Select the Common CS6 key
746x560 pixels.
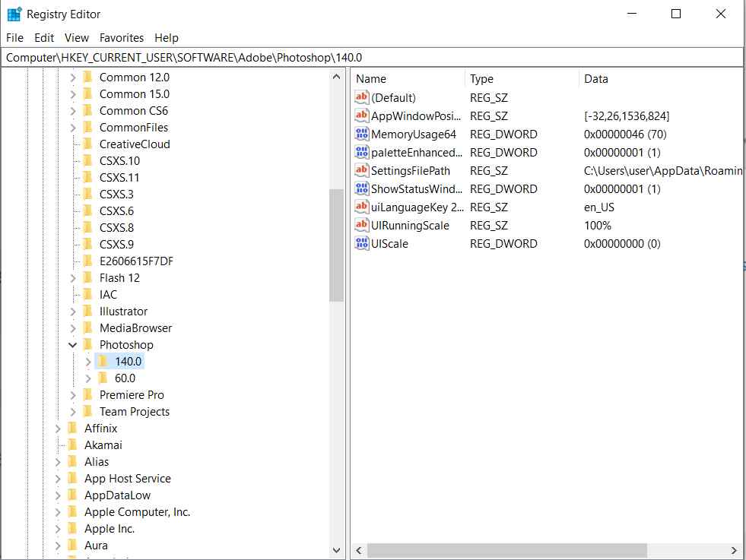click(x=133, y=110)
